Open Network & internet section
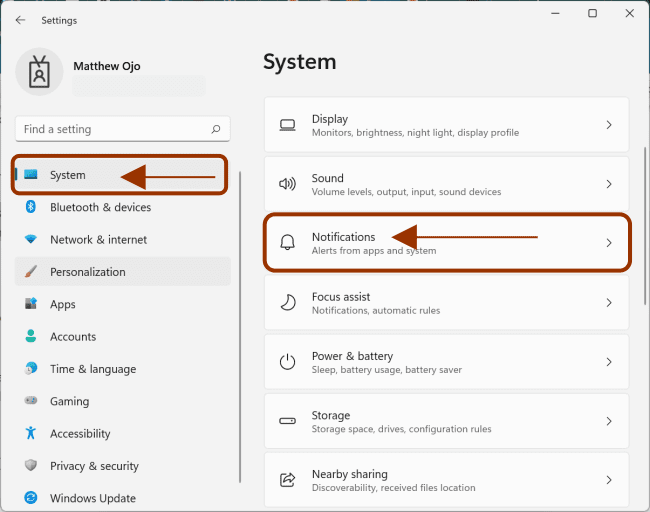Viewport: 650px width, 512px height. click(x=123, y=239)
